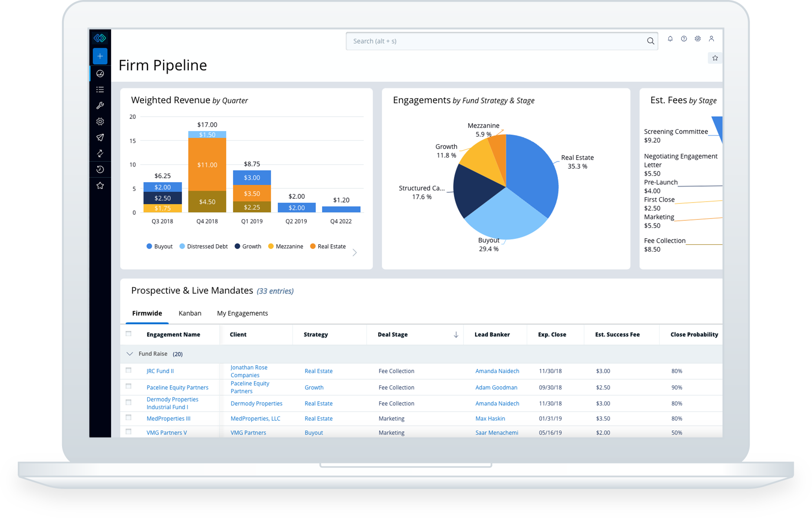Open the paper plane send icon in sidebar
812x518 pixels.
[100, 137]
